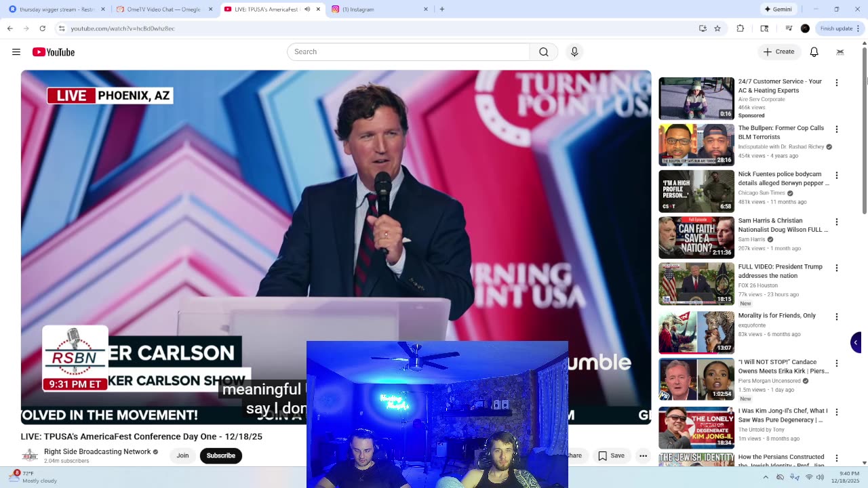Open the YouTube notifications bell
The width and height of the screenshot is (868, 488).
tap(814, 52)
